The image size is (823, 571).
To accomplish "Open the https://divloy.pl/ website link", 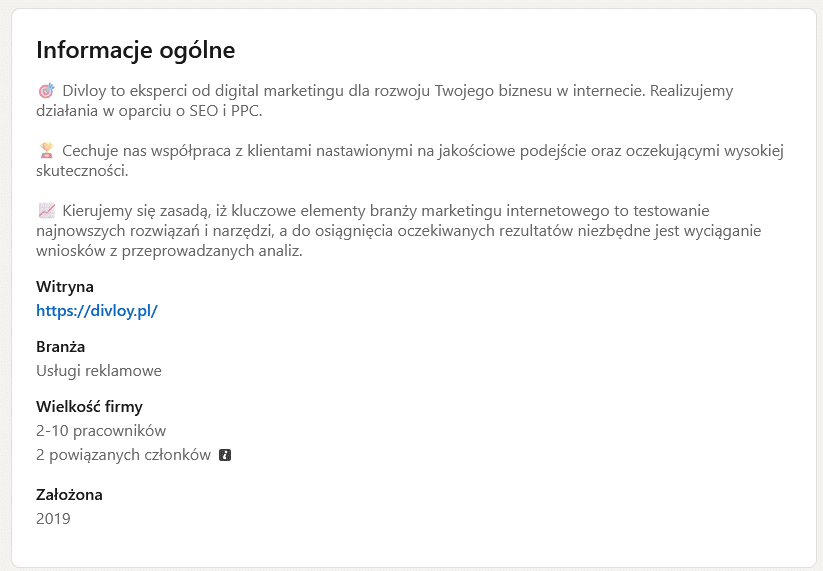I will [97, 310].
